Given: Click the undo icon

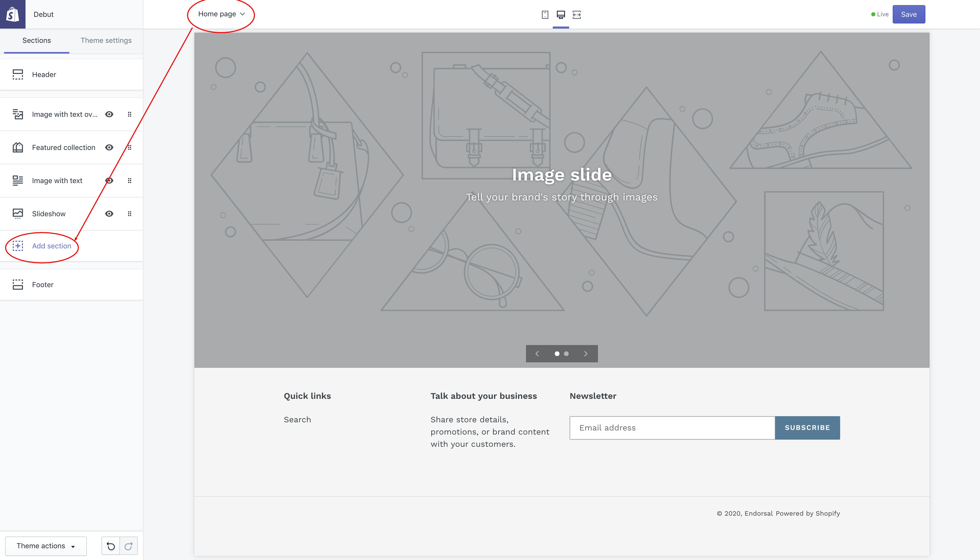Looking at the screenshot, I should pos(111,546).
